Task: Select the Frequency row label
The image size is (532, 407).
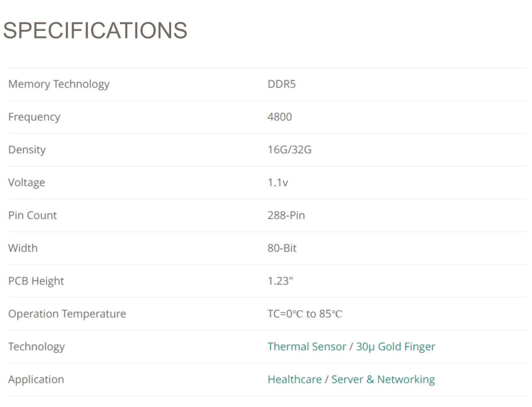Action: pyautogui.click(x=34, y=117)
